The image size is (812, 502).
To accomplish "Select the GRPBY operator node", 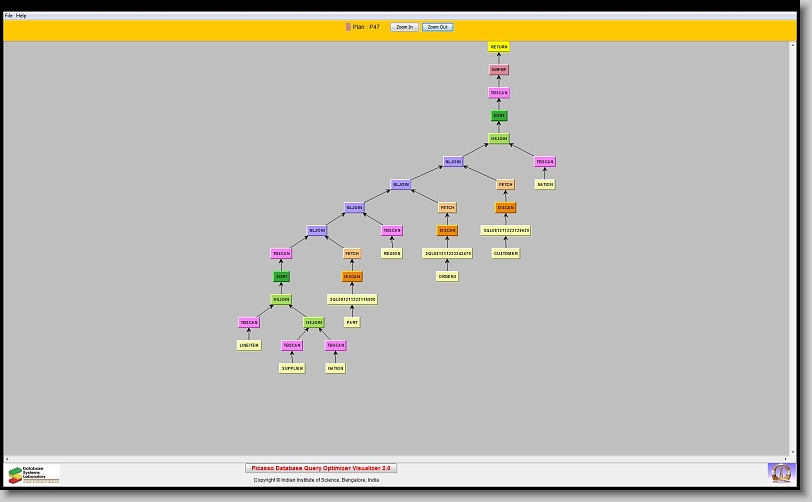I will pos(499,70).
